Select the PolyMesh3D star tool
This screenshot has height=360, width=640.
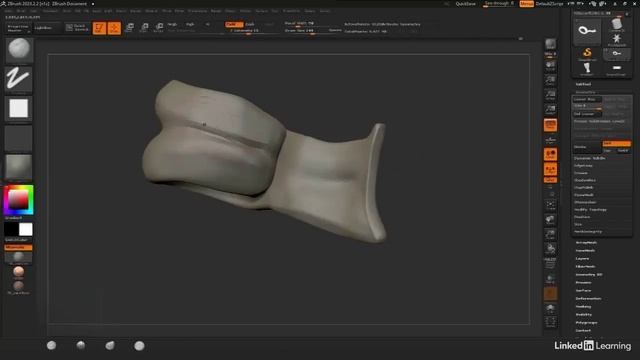(x=616, y=40)
